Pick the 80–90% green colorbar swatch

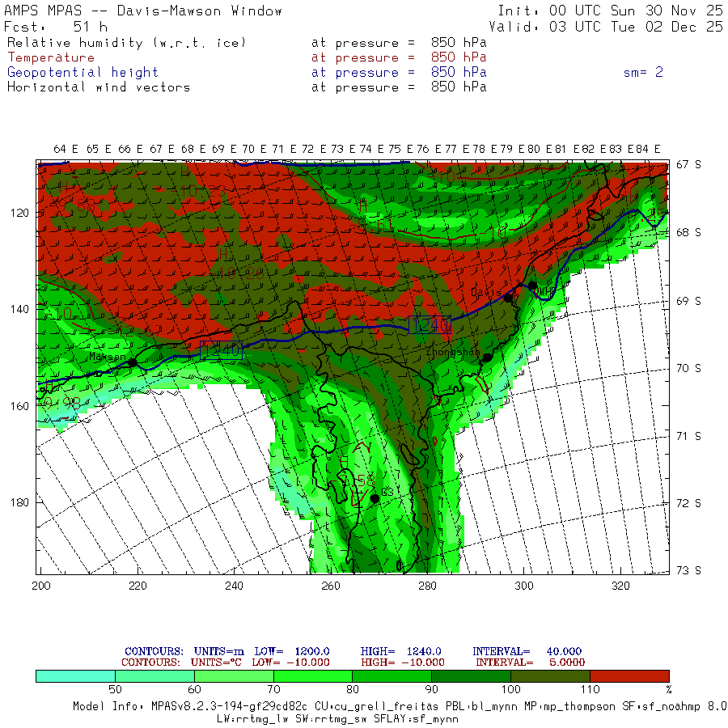[x=392, y=676]
